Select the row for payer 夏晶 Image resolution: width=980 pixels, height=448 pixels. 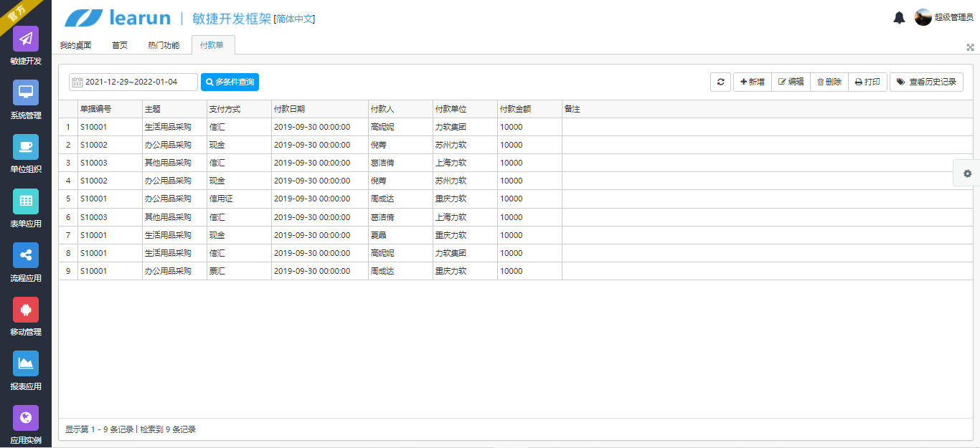[x=379, y=235]
